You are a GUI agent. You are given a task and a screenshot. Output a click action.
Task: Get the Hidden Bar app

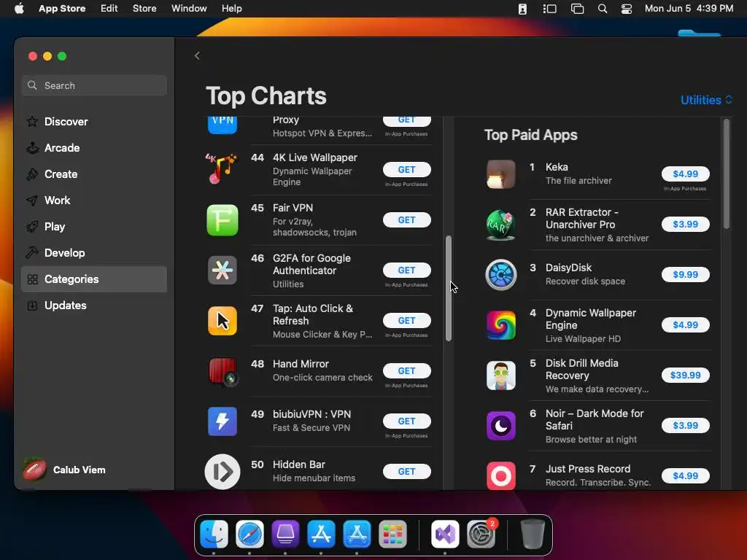click(407, 472)
